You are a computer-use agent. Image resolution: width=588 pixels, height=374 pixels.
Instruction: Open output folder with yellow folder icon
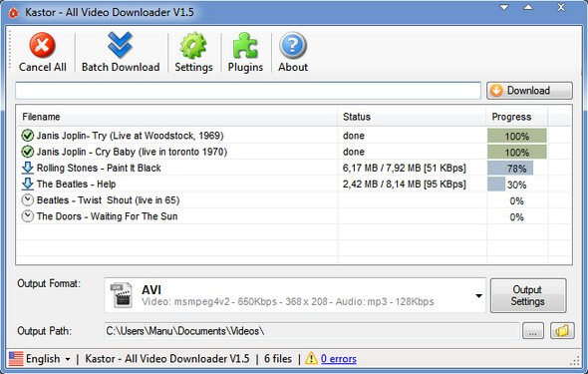point(562,331)
